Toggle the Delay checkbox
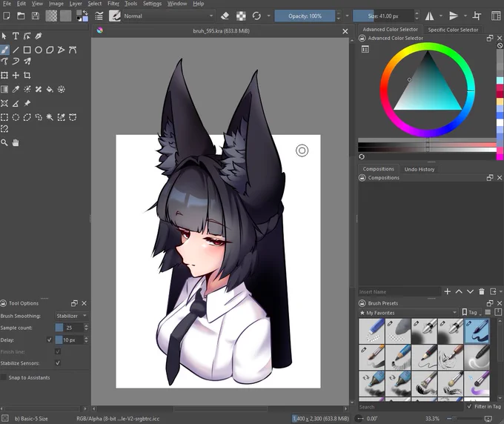The height and width of the screenshot is (424, 504). click(x=50, y=339)
